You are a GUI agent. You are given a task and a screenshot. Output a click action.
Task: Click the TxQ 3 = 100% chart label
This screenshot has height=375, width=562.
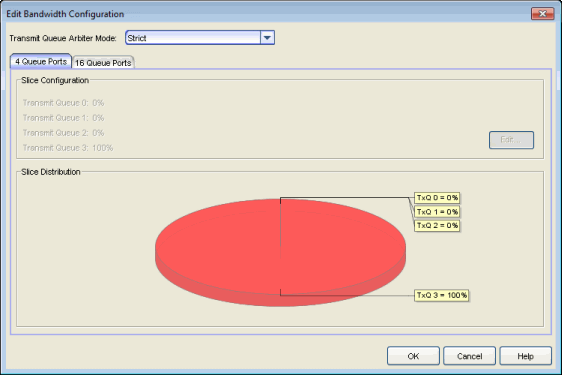[442, 295]
